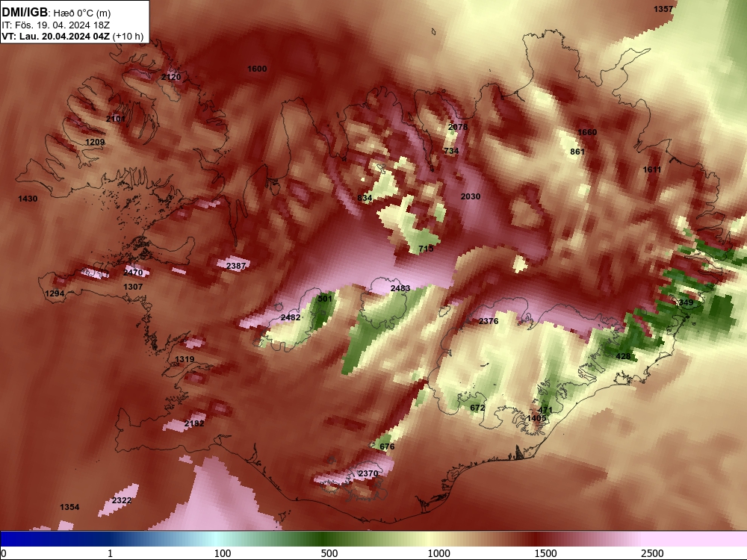Image resolution: width=747 pixels, height=560 pixels.
Task: Select the 2483 value
Action: 400,288
